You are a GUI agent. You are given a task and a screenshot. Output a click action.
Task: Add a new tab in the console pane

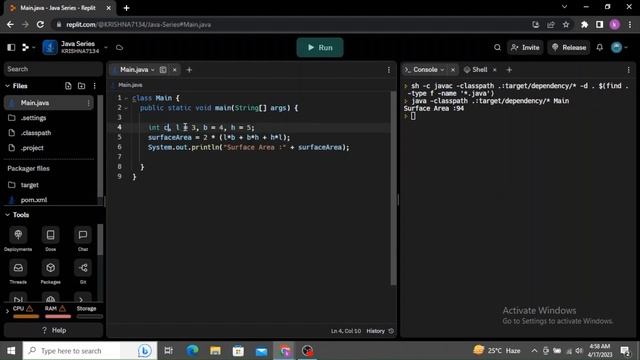(509, 70)
